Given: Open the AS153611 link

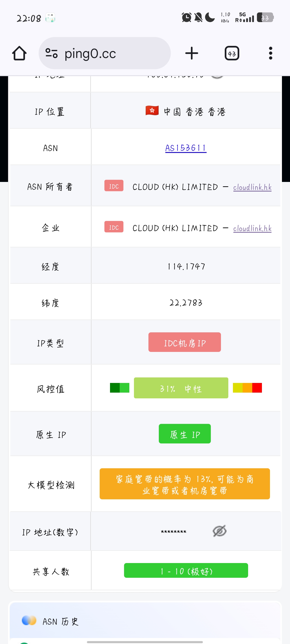Looking at the screenshot, I should [x=186, y=148].
